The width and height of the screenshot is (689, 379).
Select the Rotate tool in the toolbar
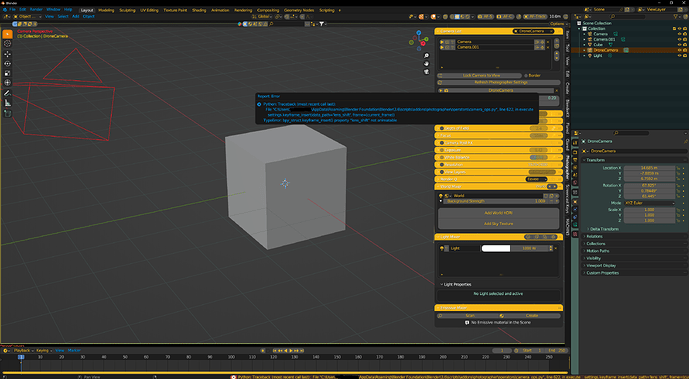tap(7, 64)
